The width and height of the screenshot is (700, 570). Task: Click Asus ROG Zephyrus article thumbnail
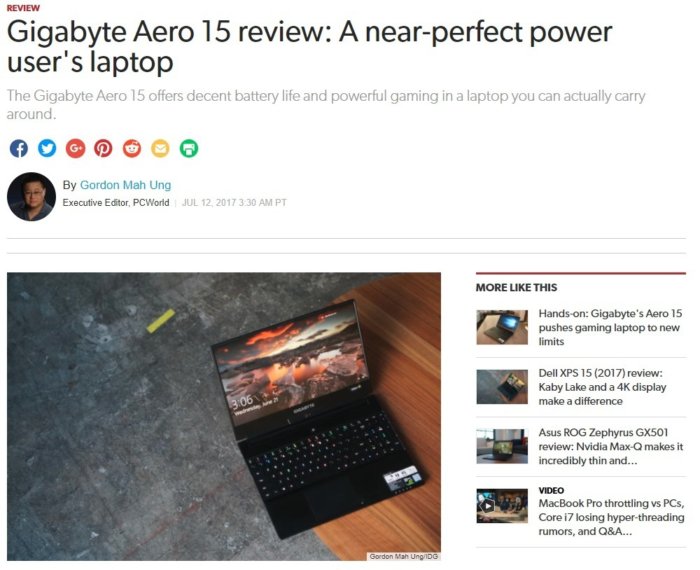(502, 446)
